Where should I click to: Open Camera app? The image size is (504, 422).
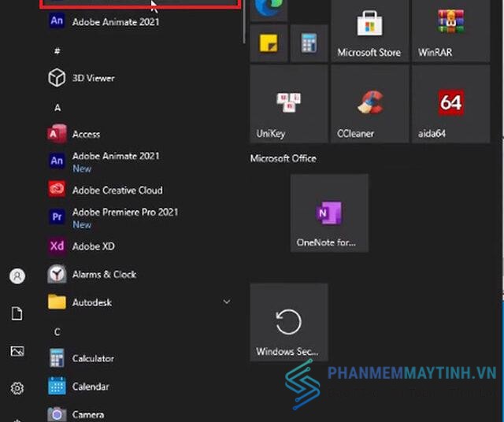pyautogui.click(x=142, y=413)
